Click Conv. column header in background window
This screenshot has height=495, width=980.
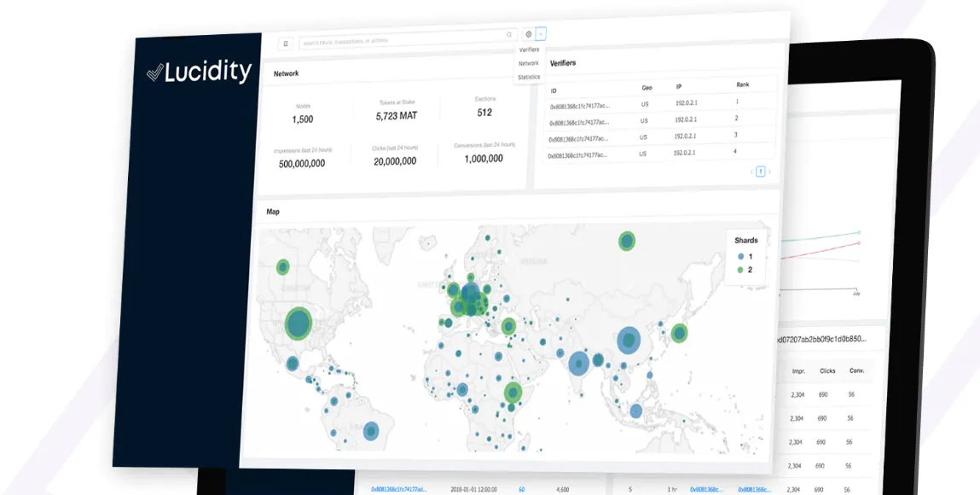pos(856,370)
